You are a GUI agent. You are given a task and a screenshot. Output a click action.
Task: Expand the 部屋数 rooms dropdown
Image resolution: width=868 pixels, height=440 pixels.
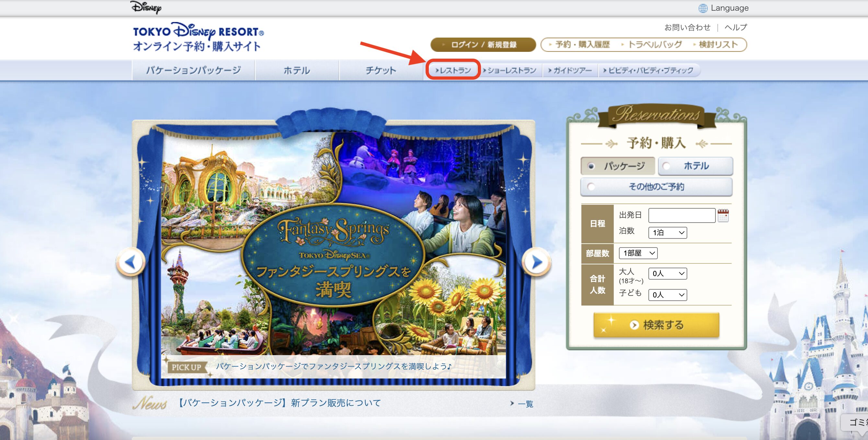pos(638,253)
